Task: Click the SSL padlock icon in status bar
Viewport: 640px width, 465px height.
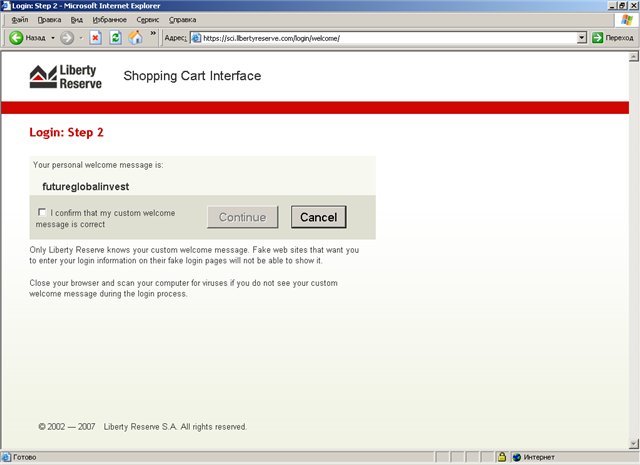Action: click(x=501, y=458)
